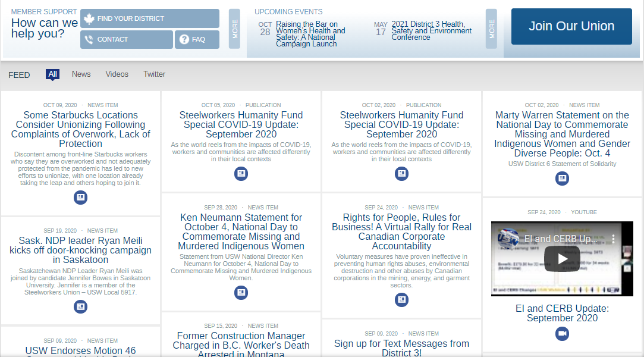Expand Upcoming Events with the MORE tab
Screen dimensions: 644x357
point(491,29)
